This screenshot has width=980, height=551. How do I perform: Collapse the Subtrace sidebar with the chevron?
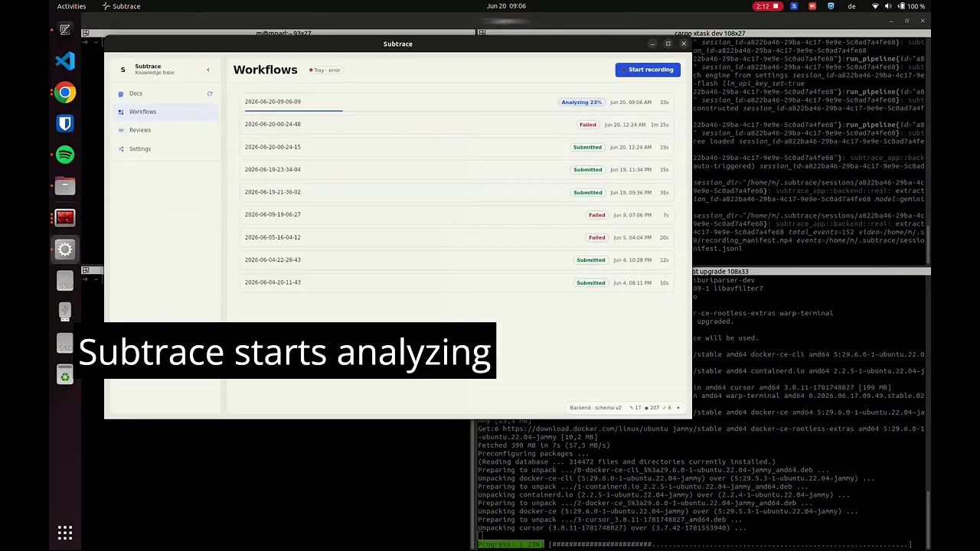[x=207, y=70]
